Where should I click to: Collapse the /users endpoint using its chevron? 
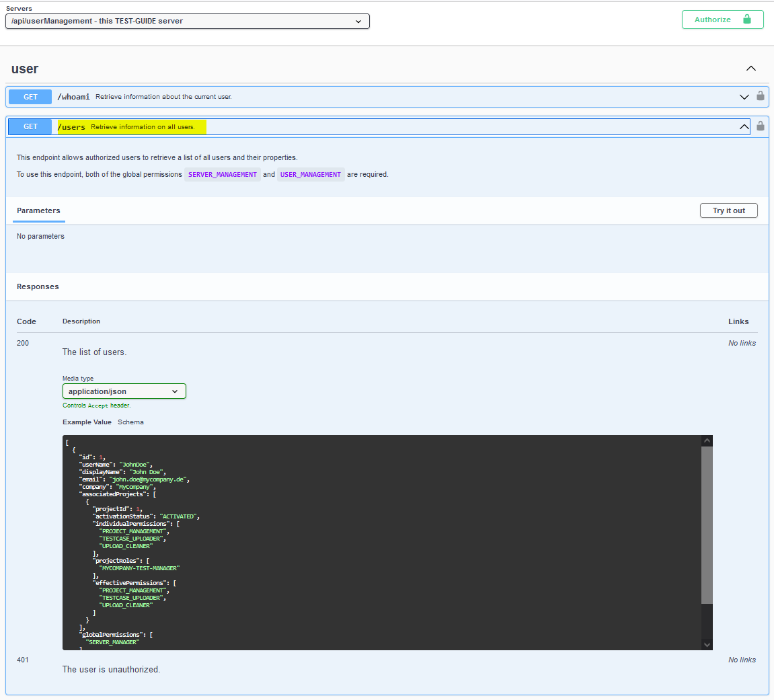tap(744, 126)
